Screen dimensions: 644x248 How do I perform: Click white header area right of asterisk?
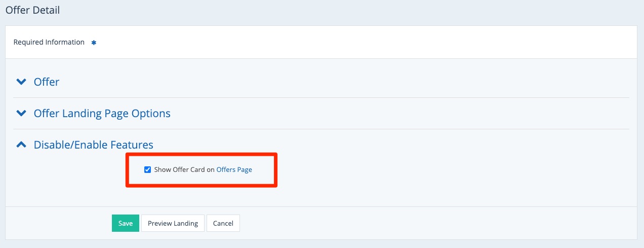[x=354, y=42]
